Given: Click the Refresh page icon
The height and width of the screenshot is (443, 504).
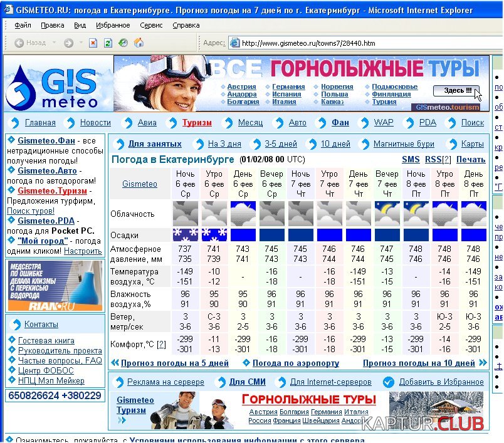Looking at the screenshot, I should coord(108,43).
